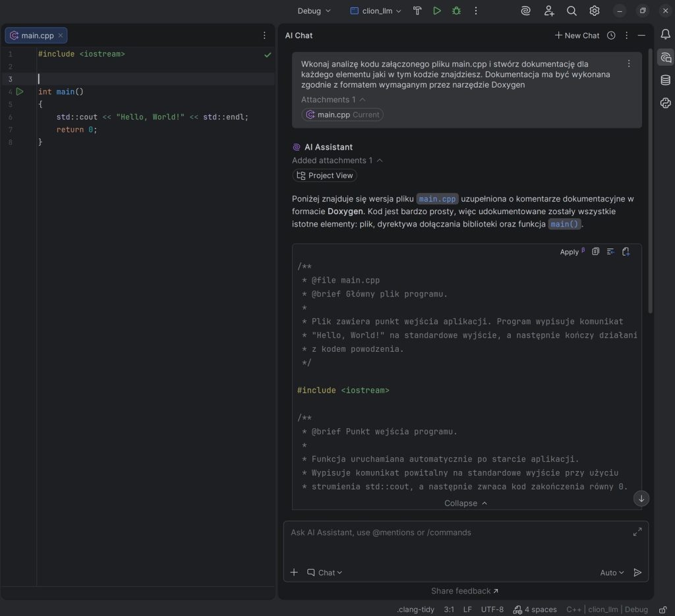Open the Python Console sidebar icon
This screenshot has width=675, height=616.
(666, 103)
